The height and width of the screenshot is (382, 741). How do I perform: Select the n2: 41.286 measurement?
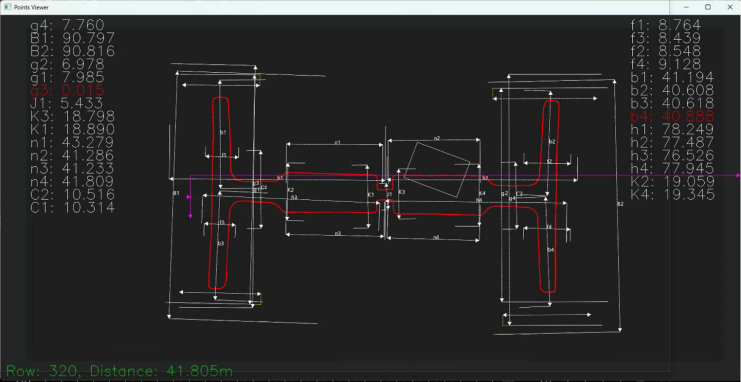tap(72, 156)
